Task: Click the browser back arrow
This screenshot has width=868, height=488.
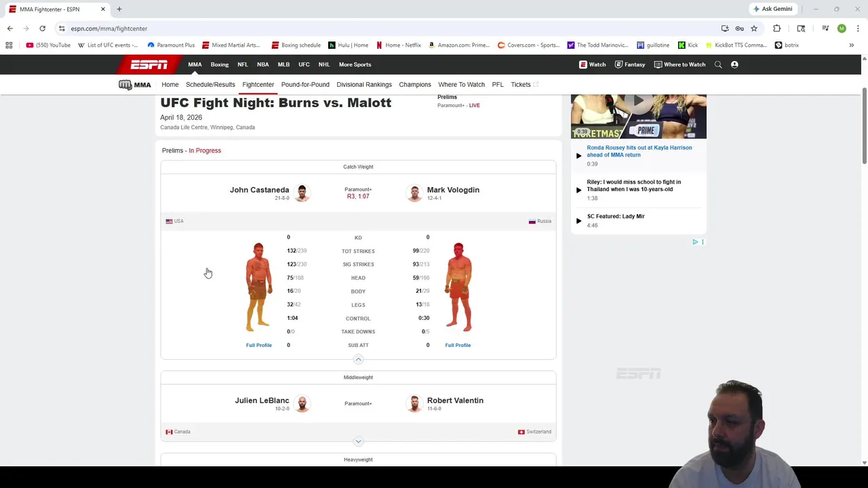Action: pos(9,28)
